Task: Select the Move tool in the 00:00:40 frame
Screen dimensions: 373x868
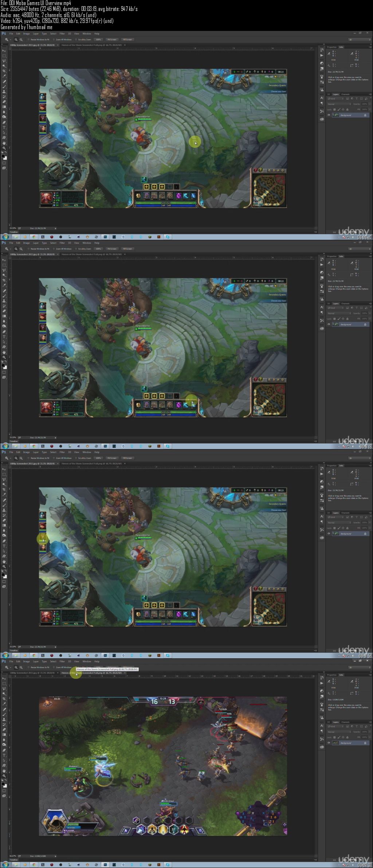Action: coord(4,51)
